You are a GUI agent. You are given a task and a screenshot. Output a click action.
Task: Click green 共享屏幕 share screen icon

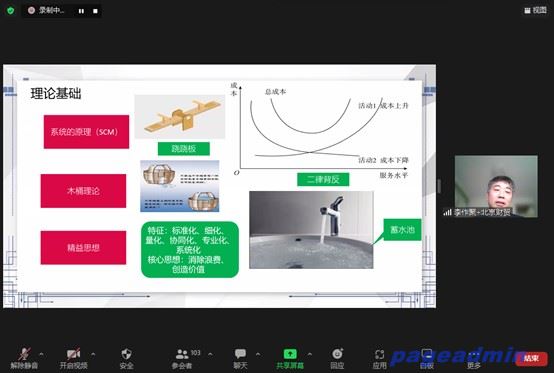290,357
